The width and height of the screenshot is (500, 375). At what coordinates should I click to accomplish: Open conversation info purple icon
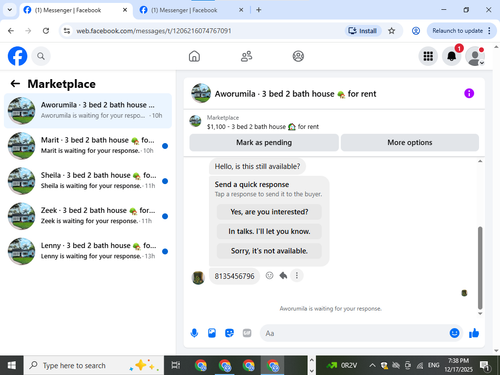click(469, 93)
